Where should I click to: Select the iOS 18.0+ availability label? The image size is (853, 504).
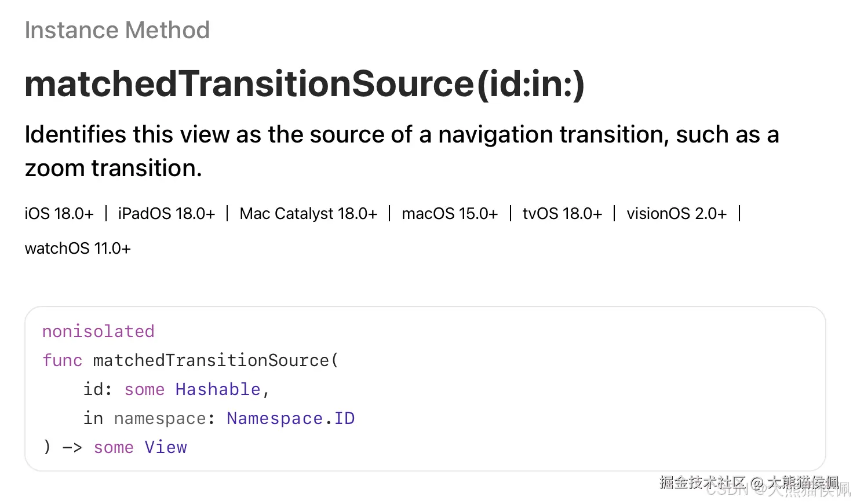pos(59,214)
